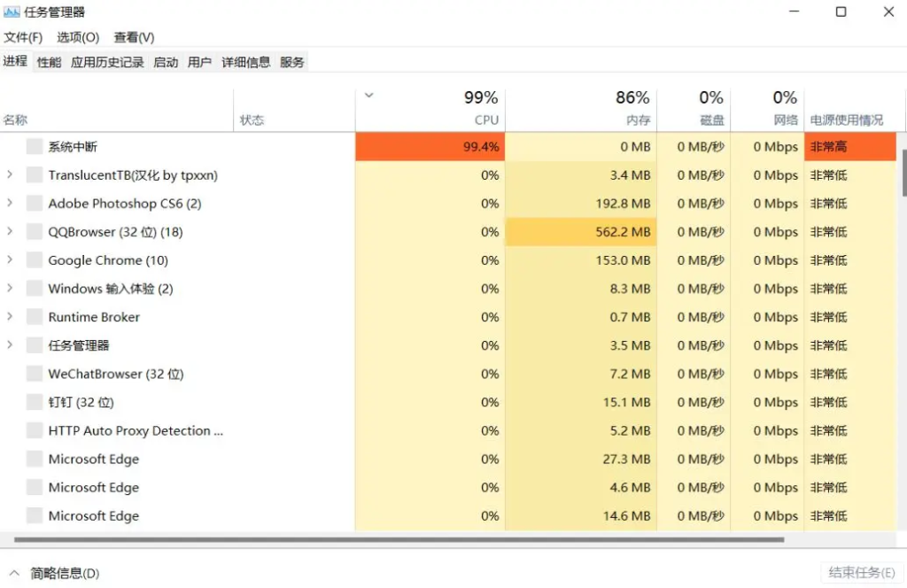Viewport: 907px width, 588px height.
Task: Switch to the 用户 tab
Action: (199, 62)
